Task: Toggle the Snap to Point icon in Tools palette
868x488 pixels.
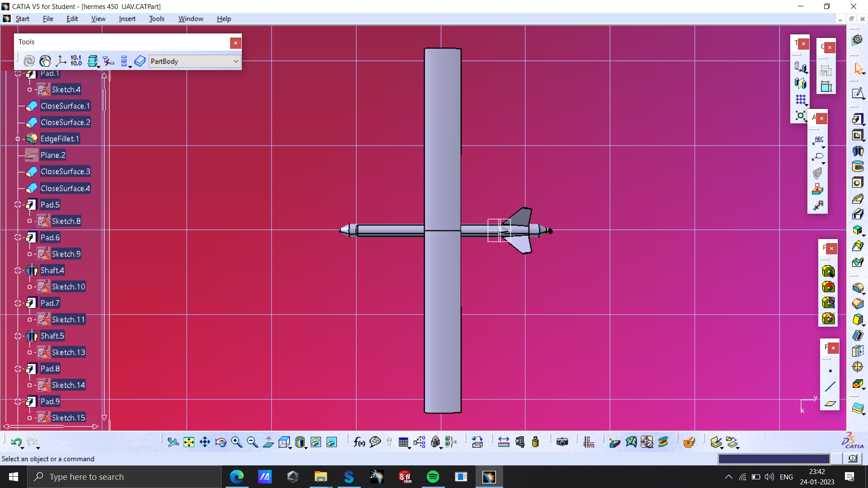Action: [45, 61]
